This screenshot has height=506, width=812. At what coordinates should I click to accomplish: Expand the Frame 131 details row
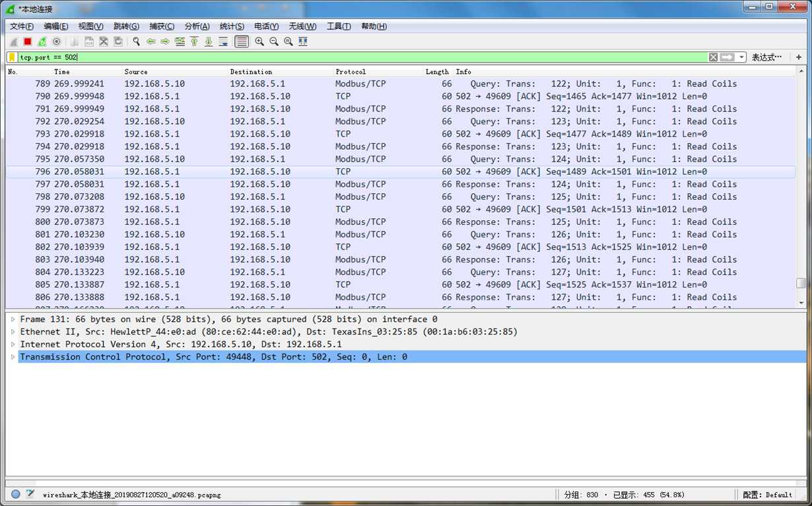pyautogui.click(x=13, y=319)
